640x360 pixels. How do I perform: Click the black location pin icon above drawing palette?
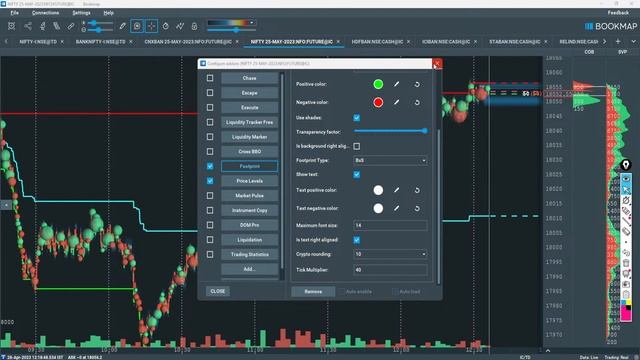coord(626,165)
